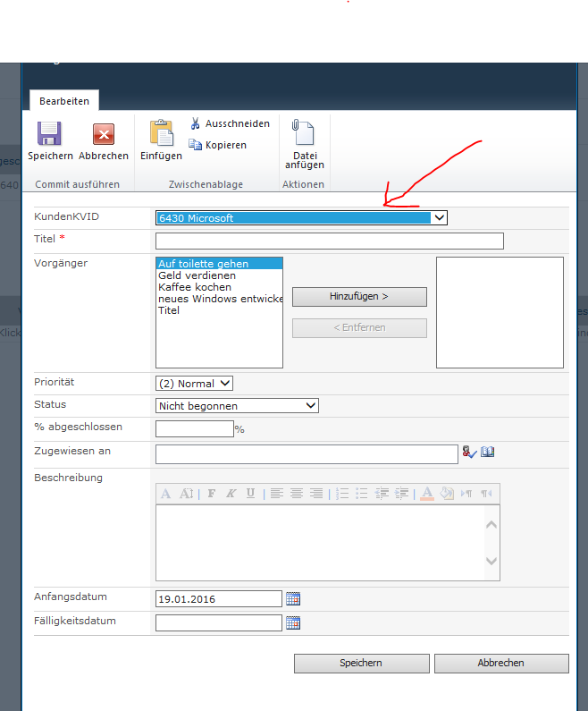Click Ausschneiden scissors item
This screenshot has height=711, width=588.
(230, 123)
